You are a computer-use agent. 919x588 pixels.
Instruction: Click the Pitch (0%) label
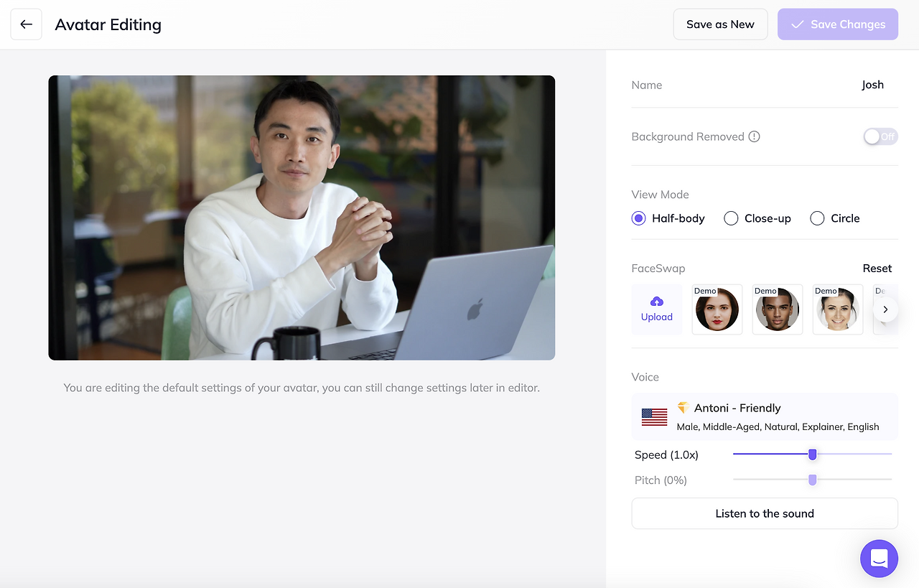pyautogui.click(x=661, y=480)
